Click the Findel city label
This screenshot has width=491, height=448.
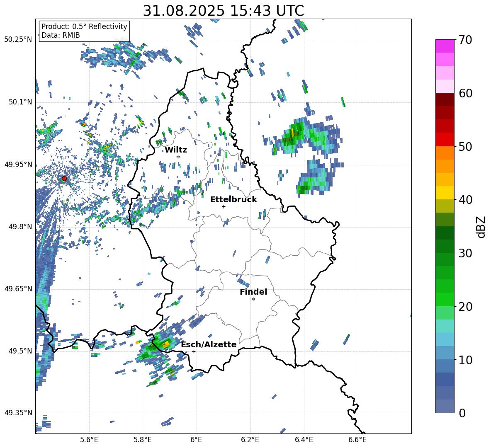point(253,292)
